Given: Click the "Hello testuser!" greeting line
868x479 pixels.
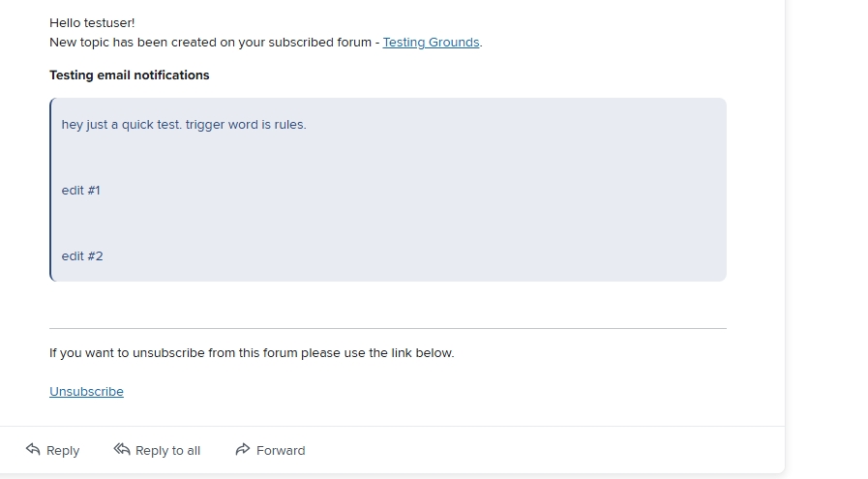Looking at the screenshot, I should [92, 22].
